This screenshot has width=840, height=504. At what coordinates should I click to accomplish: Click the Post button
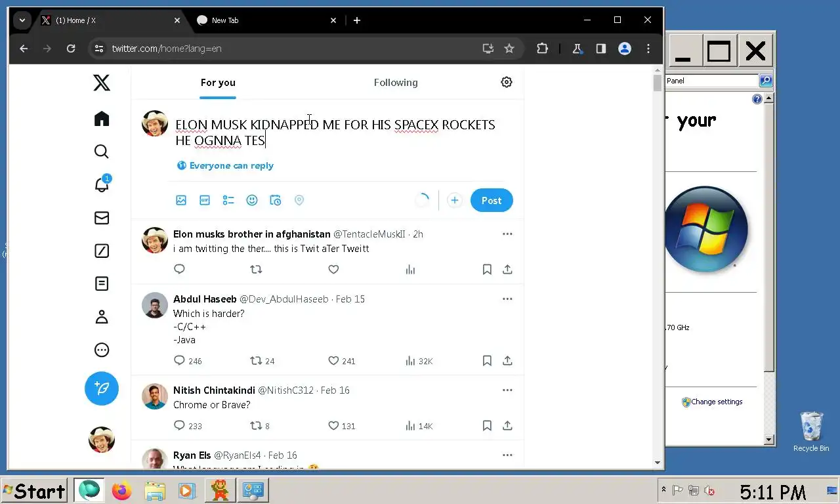tap(492, 200)
